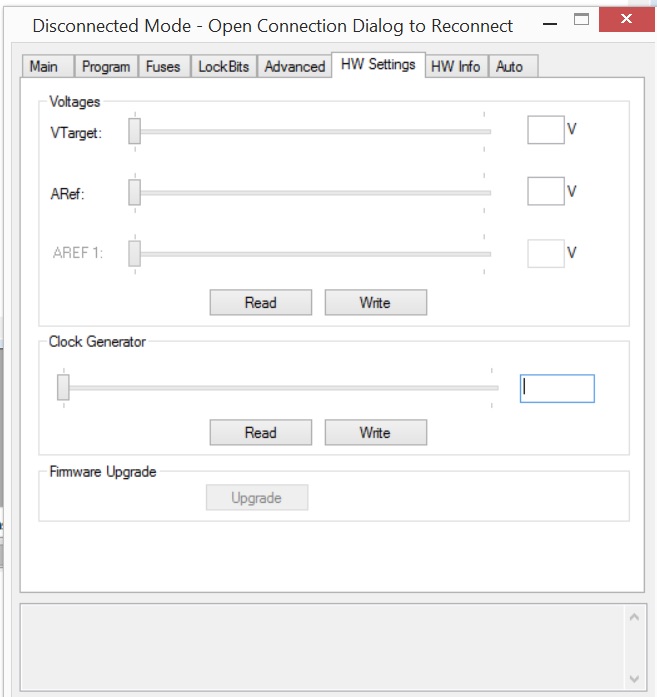Close the Disconnected Mode window
This screenshot has width=657, height=697.
coord(626,20)
